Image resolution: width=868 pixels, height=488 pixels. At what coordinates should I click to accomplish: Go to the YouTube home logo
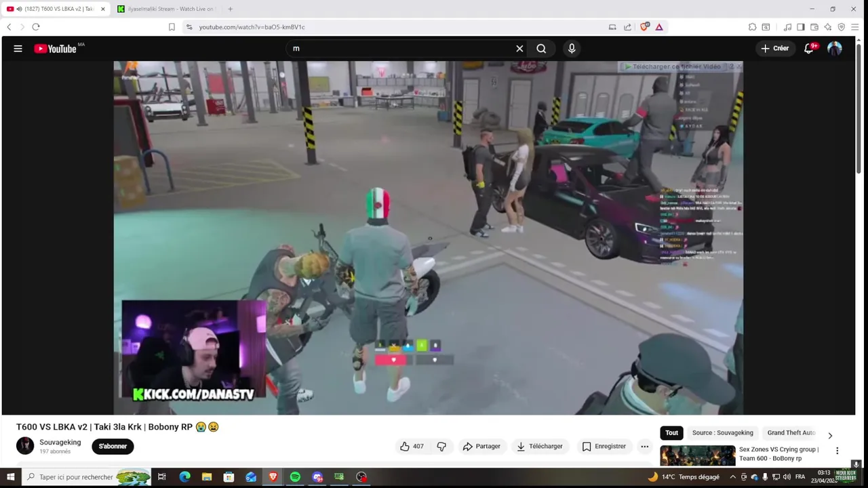coord(55,49)
